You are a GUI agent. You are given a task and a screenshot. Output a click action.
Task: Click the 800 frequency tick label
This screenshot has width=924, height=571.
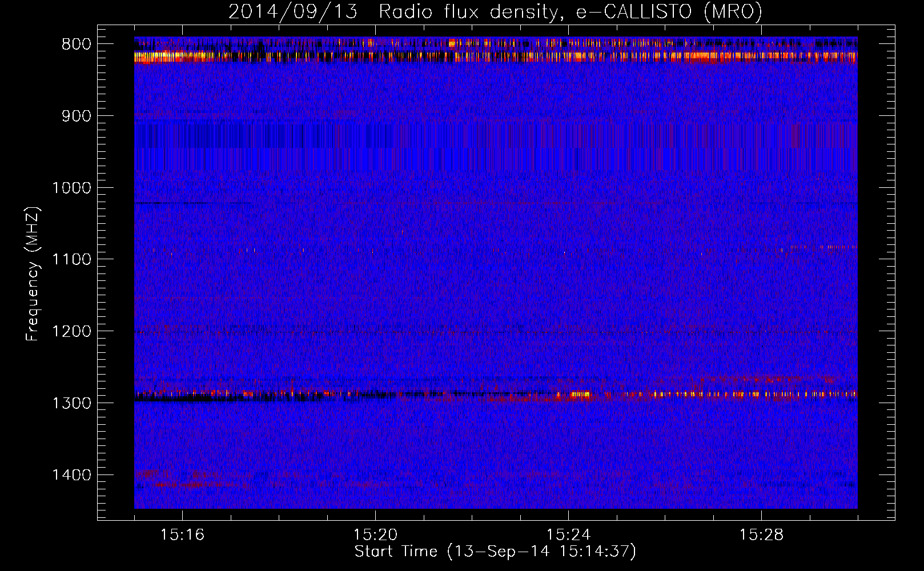coord(77,45)
